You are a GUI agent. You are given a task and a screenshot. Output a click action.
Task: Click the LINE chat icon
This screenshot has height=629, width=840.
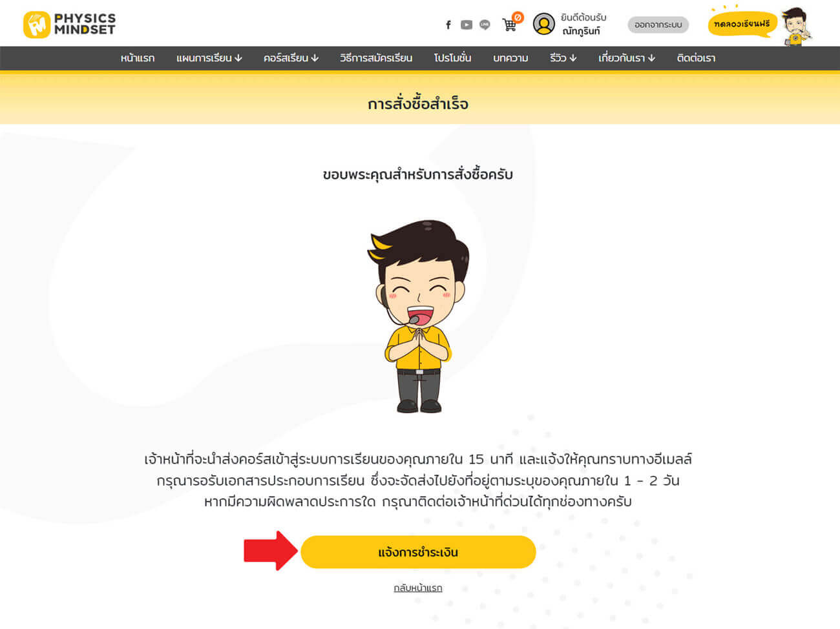pos(485,25)
